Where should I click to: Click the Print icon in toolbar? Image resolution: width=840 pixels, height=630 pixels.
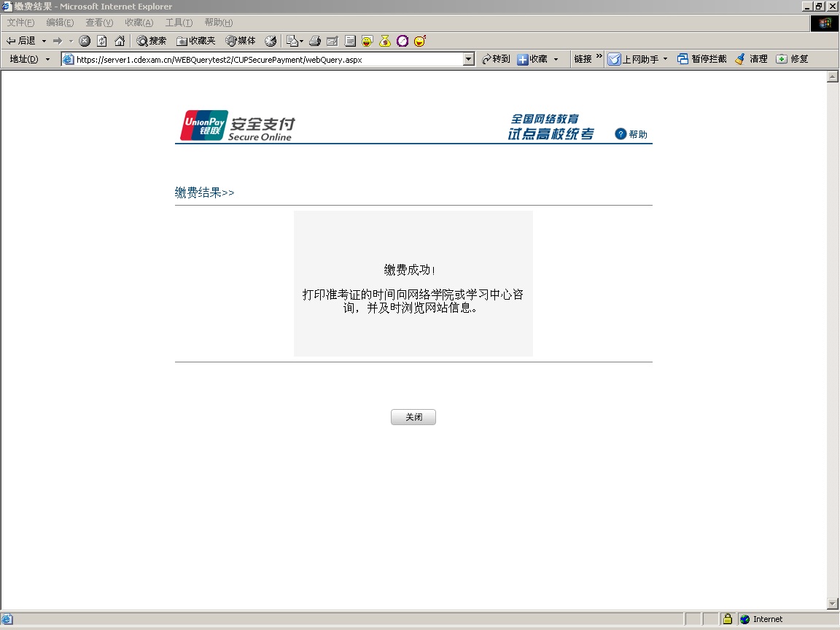tap(315, 41)
